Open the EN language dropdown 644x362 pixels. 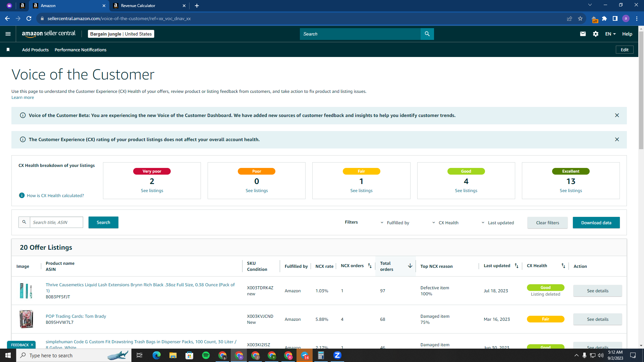610,34
